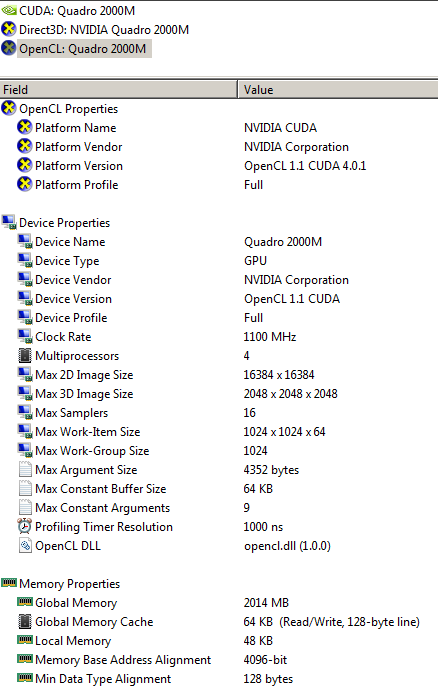Select the Platform Vendor field
This screenshot has width=438, height=693.
79,147
